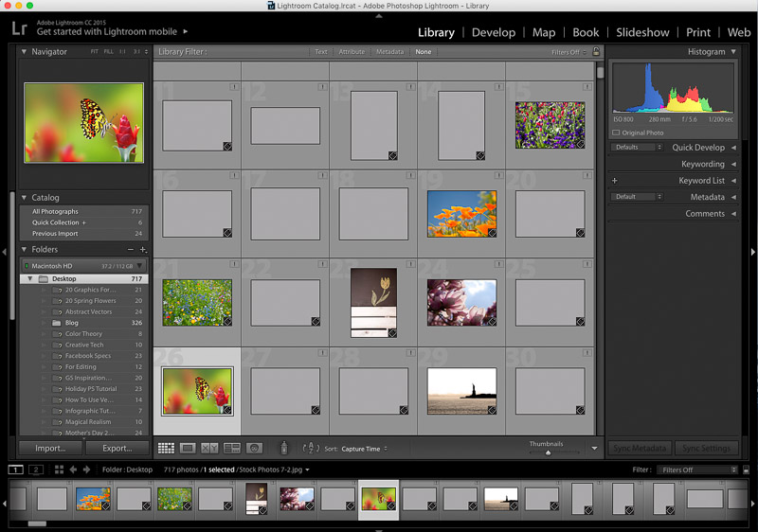The image size is (758, 532).
Task: Open Survey view icon
Action: point(232,449)
